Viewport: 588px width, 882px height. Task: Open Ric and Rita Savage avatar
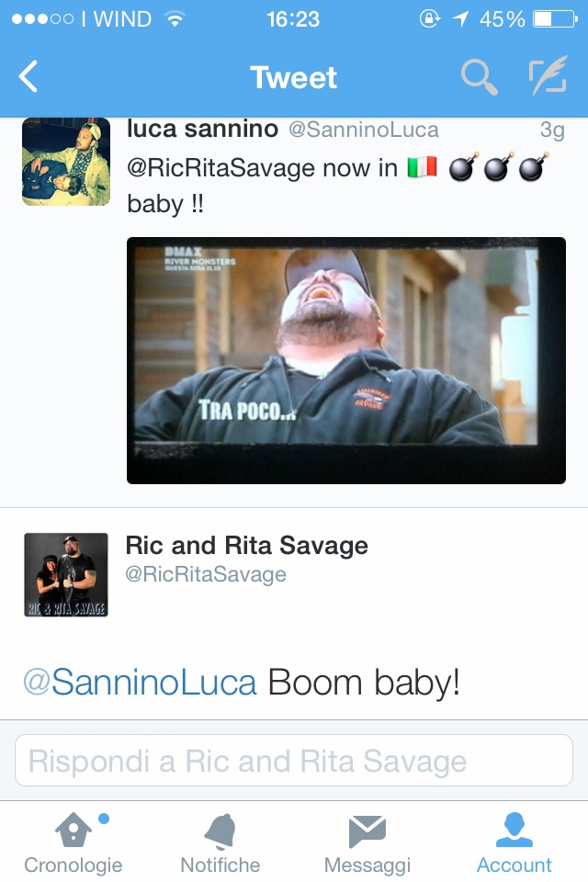coord(66,574)
